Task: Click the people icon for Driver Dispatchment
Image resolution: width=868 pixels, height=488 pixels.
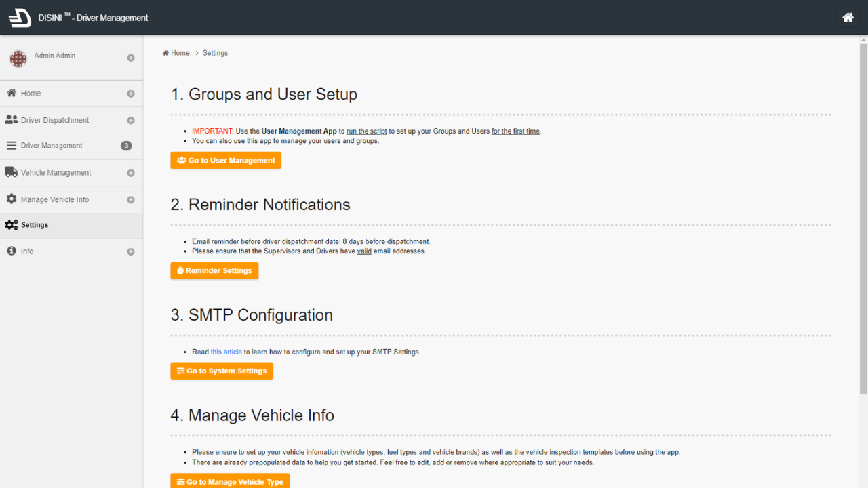Action: (x=11, y=120)
